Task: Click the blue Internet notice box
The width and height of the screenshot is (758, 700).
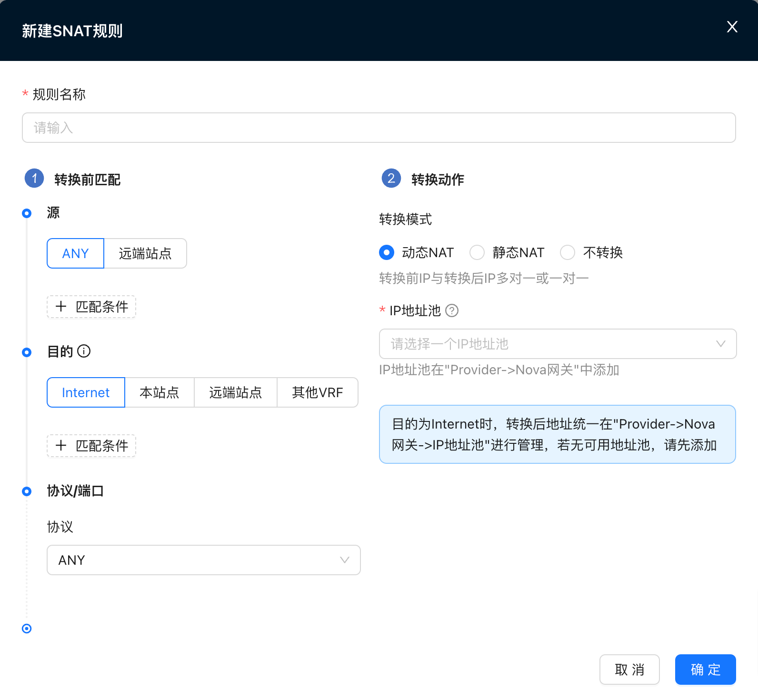Action: click(558, 434)
